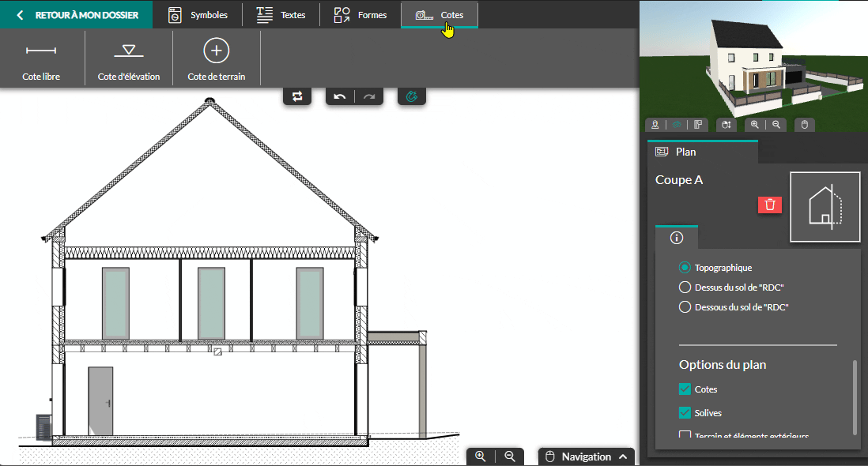Zoom out on the 2D plan view

pos(510,457)
